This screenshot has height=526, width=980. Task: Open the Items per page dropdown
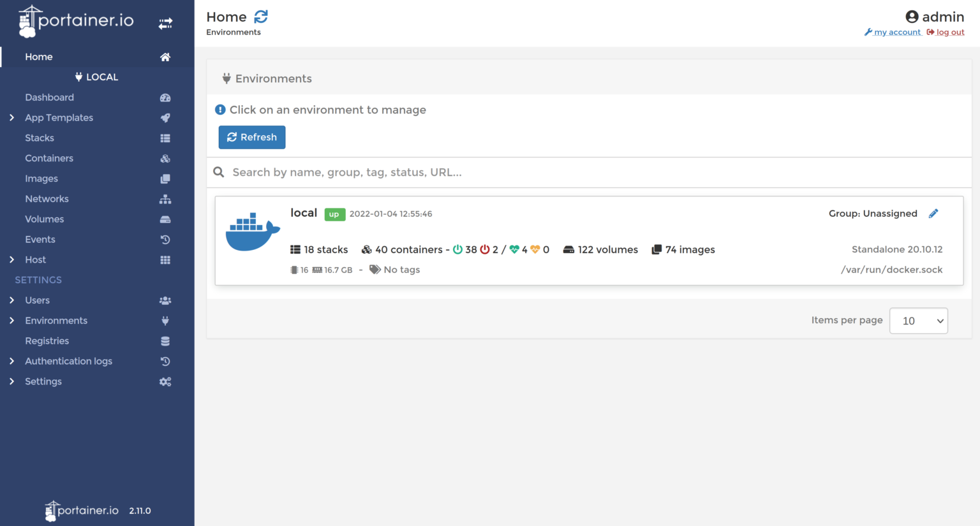(919, 321)
